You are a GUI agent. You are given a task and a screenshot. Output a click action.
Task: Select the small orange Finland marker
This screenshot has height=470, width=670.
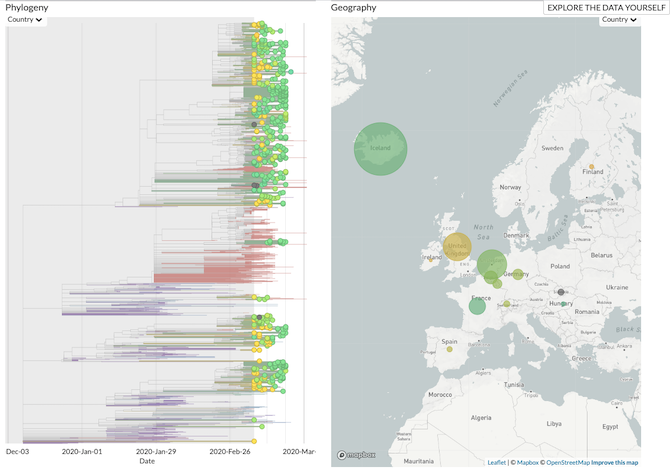pyautogui.click(x=591, y=167)
